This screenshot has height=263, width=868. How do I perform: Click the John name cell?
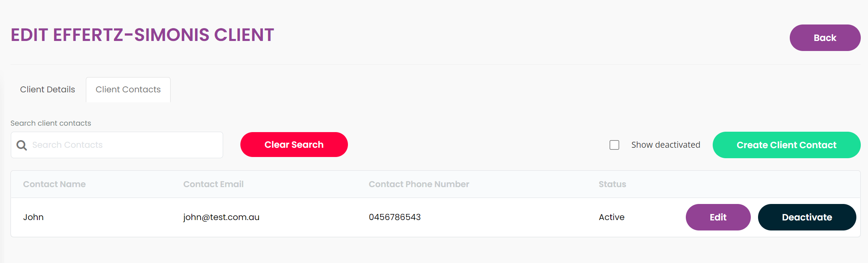click(33, 217)
